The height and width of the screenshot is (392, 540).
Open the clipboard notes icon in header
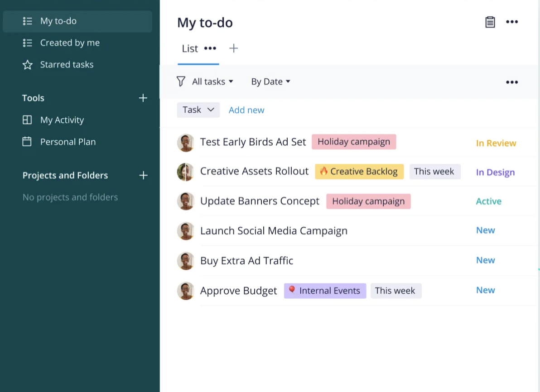pos(490,22)
